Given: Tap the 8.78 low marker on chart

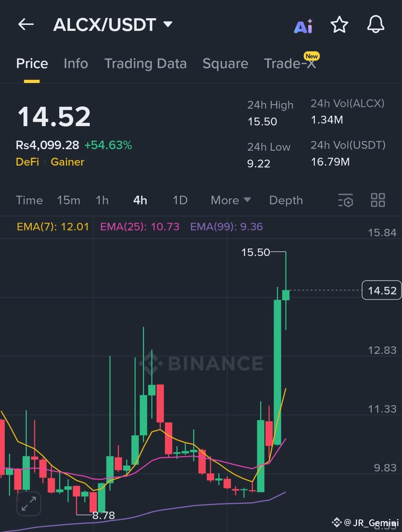Looking at the screenshot, I should coord(103,515).
